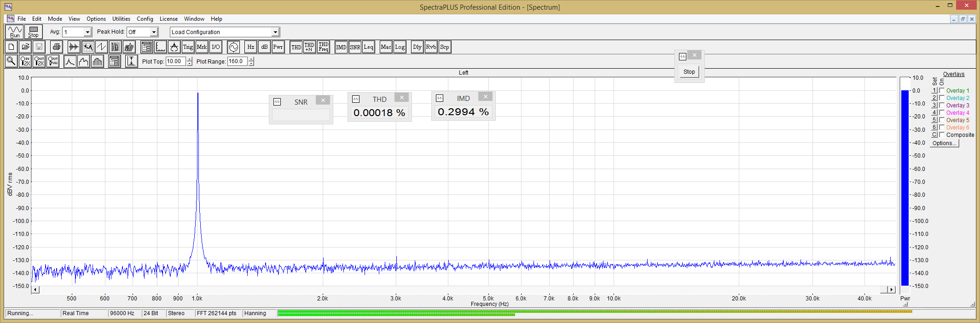980x323 pixels.
Task: Select the bar graph plot style icon
Action: point(98,61)
